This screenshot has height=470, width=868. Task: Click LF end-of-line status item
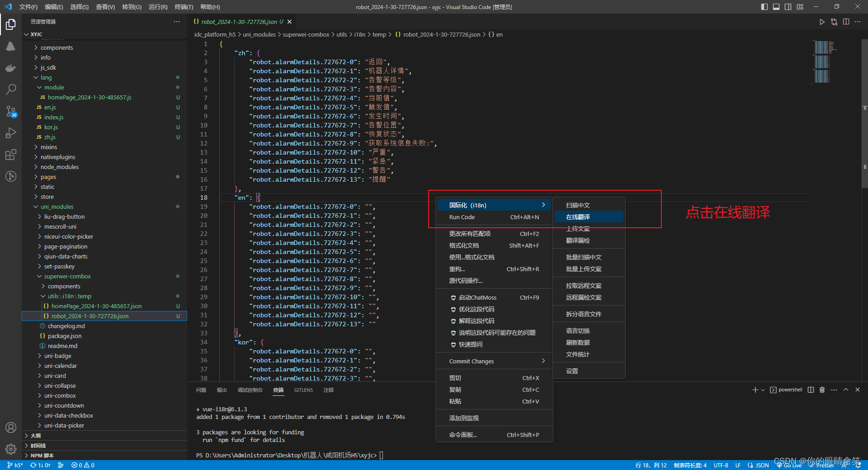pos(738,465)
